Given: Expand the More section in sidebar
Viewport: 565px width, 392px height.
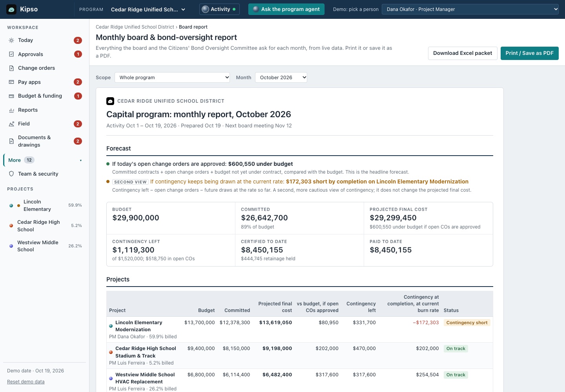Looking at the screenshot, I should pyautogui.click(x=45, y=160).
